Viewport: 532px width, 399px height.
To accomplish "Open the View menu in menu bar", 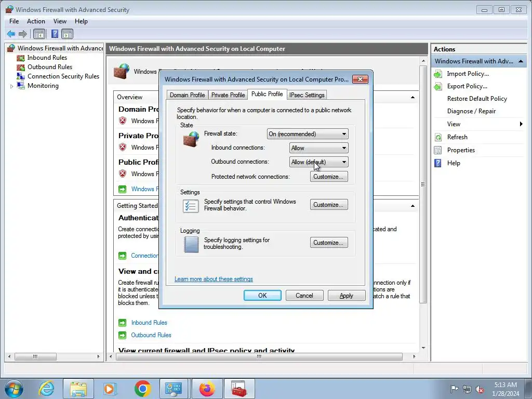I will [x=60, y=21].
